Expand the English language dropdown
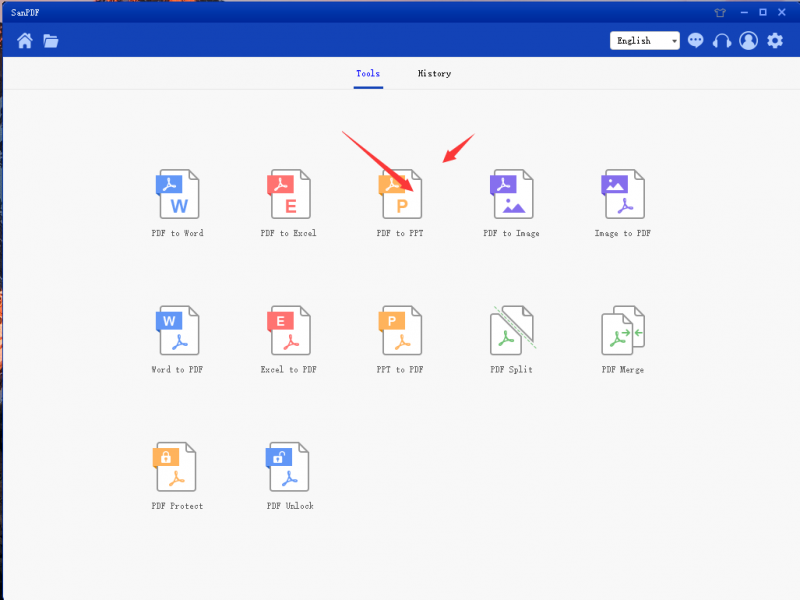 coord(644,40)
